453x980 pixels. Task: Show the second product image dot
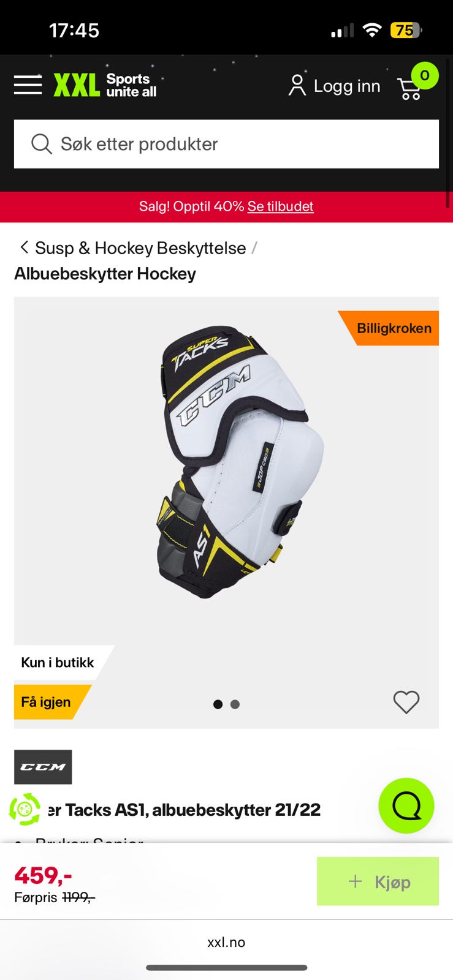point(235,704)
